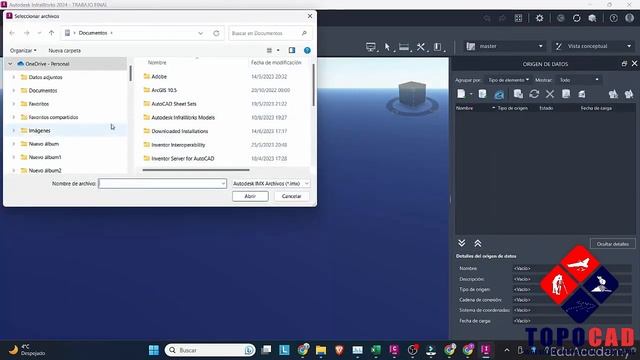Screen dimensions: 640x360
Task: Select Inventor Interoperability folder
Action: [x=178, y=145]
